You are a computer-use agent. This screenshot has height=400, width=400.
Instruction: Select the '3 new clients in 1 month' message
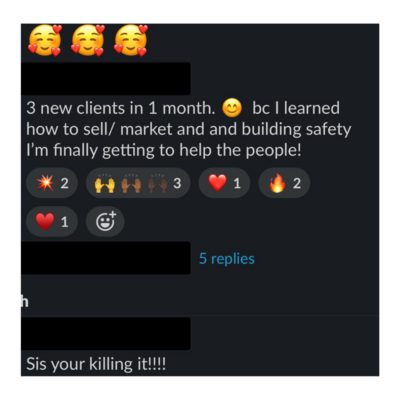(189, 129)
